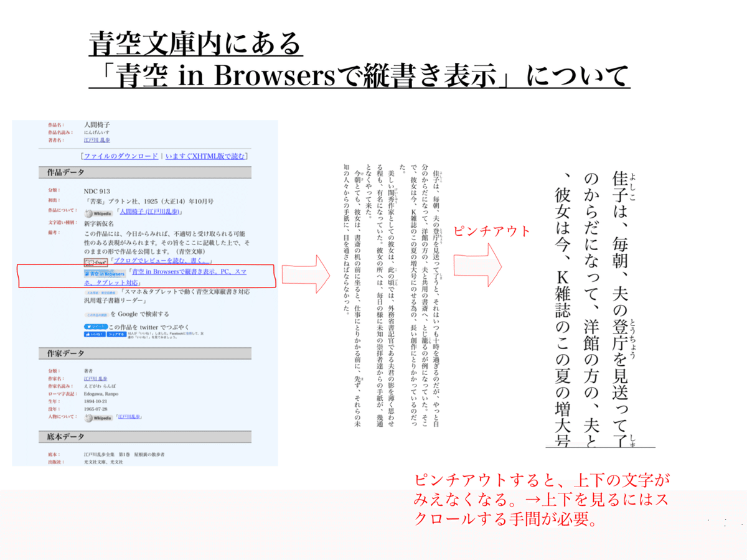Open the 人間椅子 (江戸川乱歩) Wikipedia link
This screenshot has width=747, height=560.
[148, 212]
